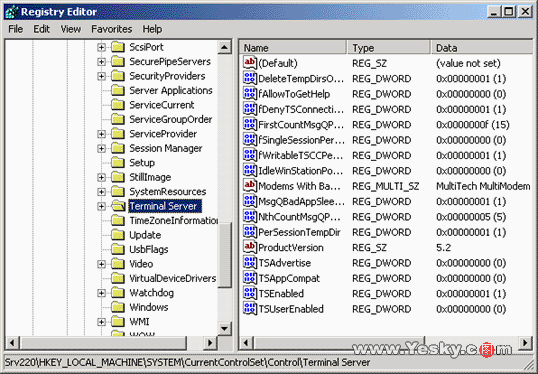Image resolution: width=538 pixels, height=374 pixels.
Task: Click the Session Manager folder icon
Action: point(118,148)
